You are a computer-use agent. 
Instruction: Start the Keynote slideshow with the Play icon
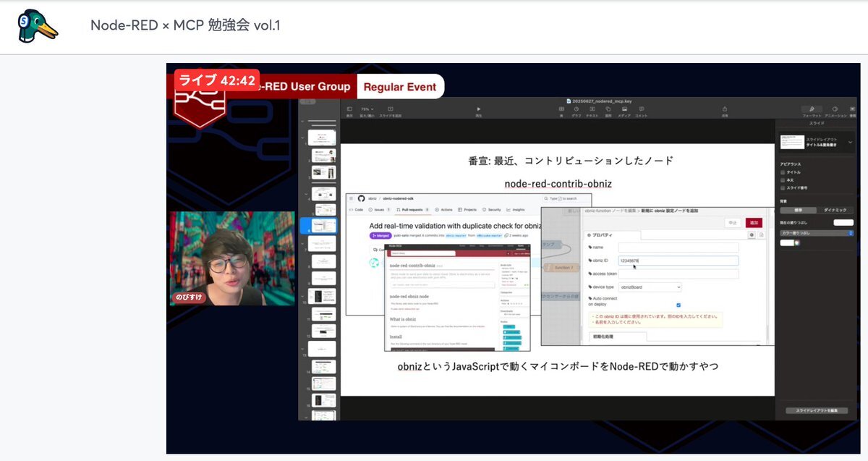click(x=478, y=109)
